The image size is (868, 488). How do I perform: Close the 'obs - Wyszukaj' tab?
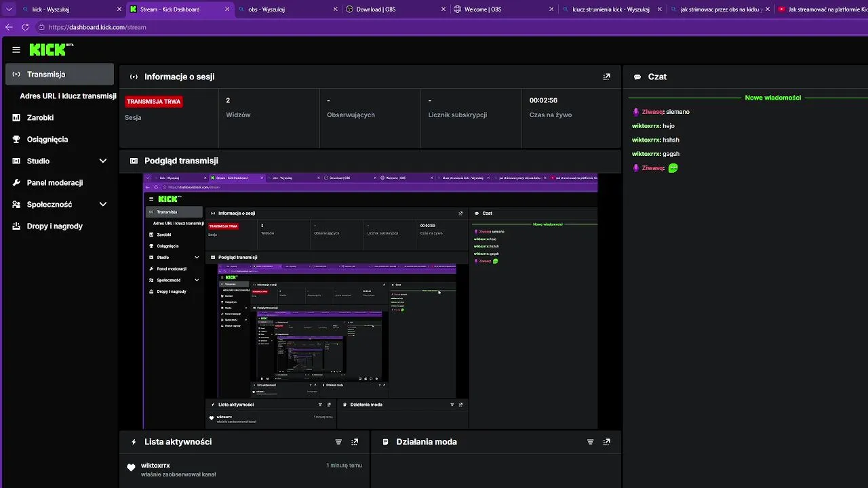(336, 9)
